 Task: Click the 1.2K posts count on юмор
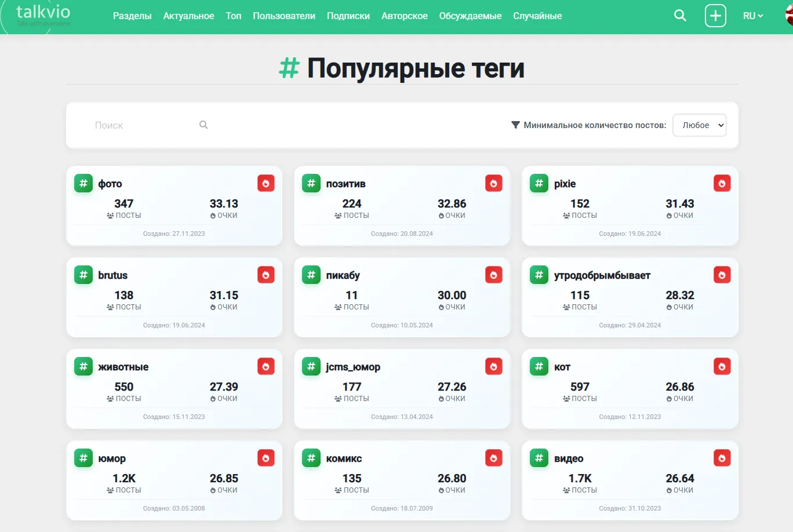coord(124,478)
